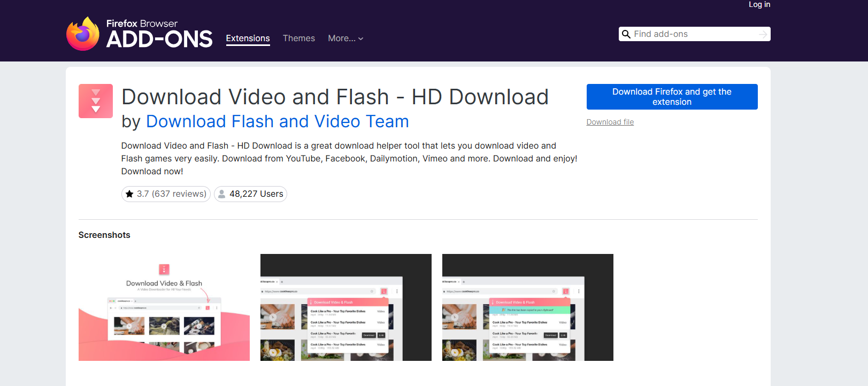This screenshot has width=868, height=386.
Task: Click the add-on title Download Video and Flash - HD Download
Action: [335, 97]
